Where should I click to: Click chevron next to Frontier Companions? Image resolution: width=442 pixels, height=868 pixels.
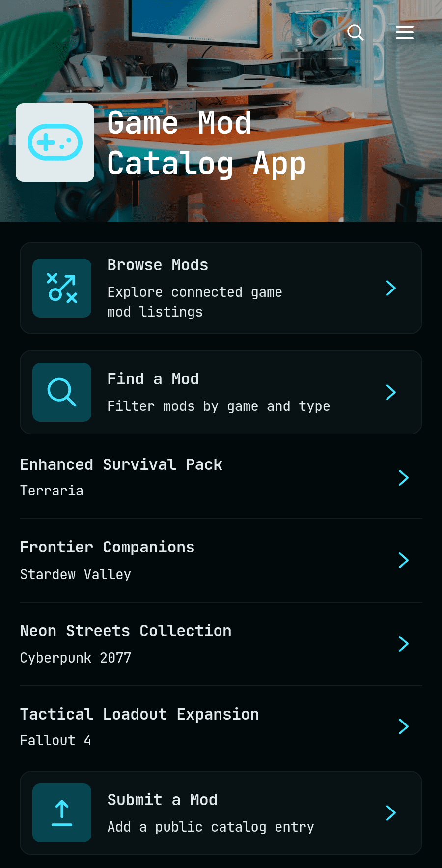(404, 560)
